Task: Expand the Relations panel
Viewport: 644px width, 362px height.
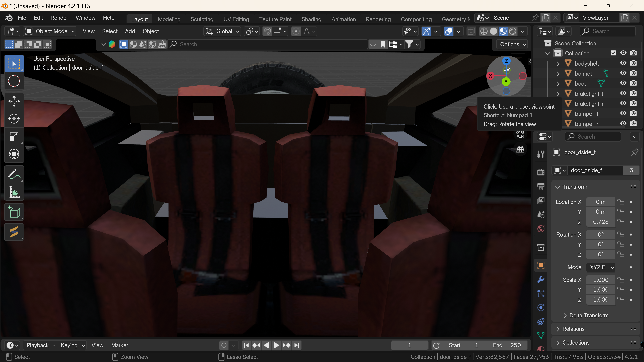Action: (x=558, y=329)
